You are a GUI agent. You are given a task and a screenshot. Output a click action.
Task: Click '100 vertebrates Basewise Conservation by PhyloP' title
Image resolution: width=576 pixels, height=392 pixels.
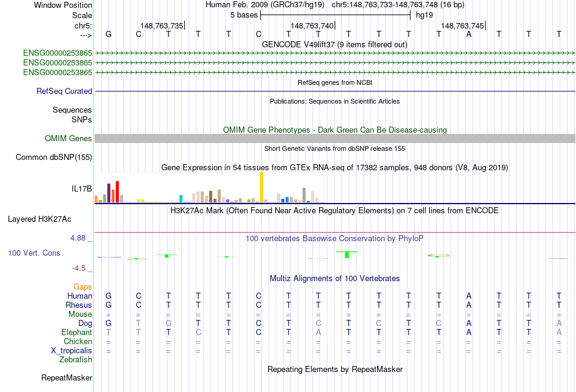coord(335,238)
